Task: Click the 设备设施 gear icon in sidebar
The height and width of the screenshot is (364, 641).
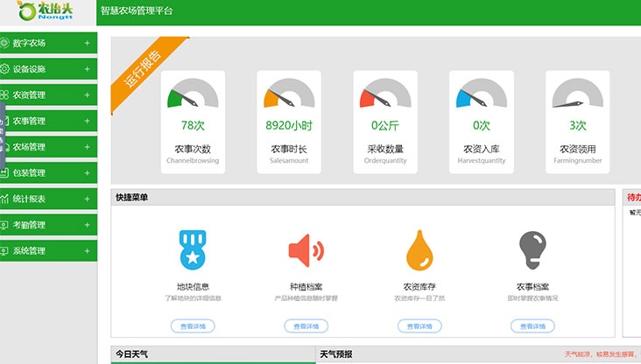Action: 5,68
